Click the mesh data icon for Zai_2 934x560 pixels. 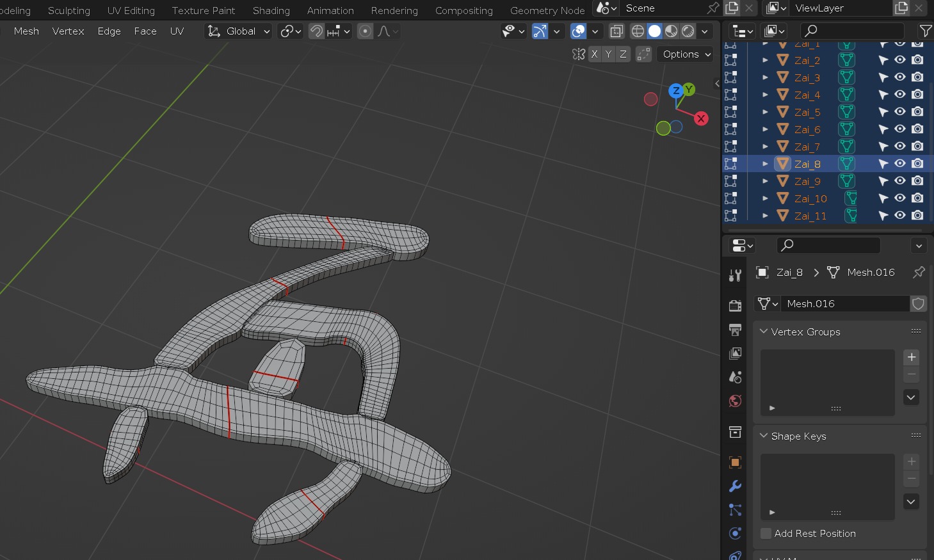pos(846,60)
